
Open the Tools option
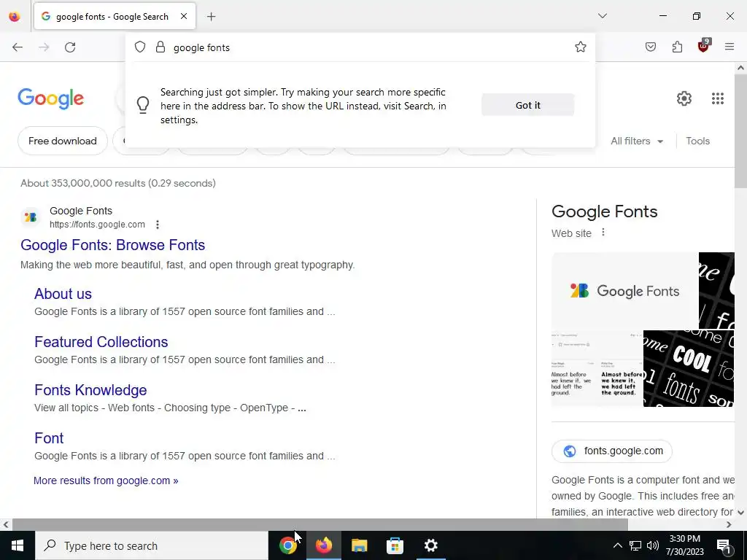pyautogui.click(x=697, y=141)
